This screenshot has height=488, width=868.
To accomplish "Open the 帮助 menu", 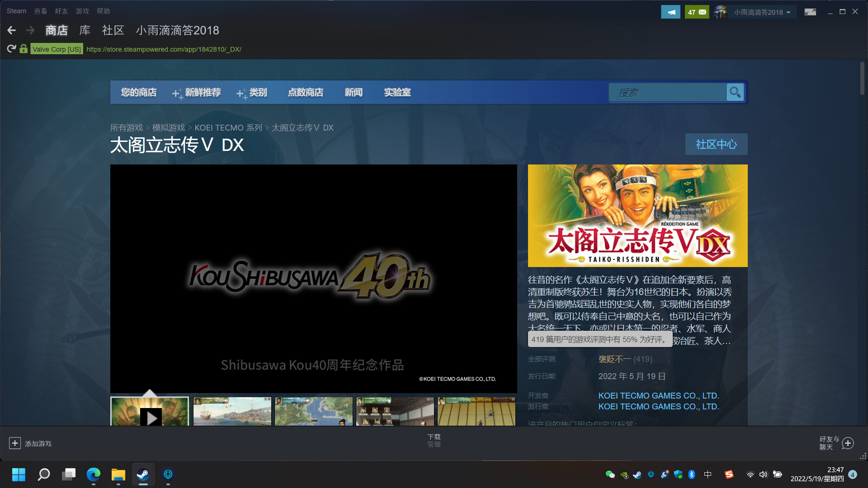I will pos(104,11).
